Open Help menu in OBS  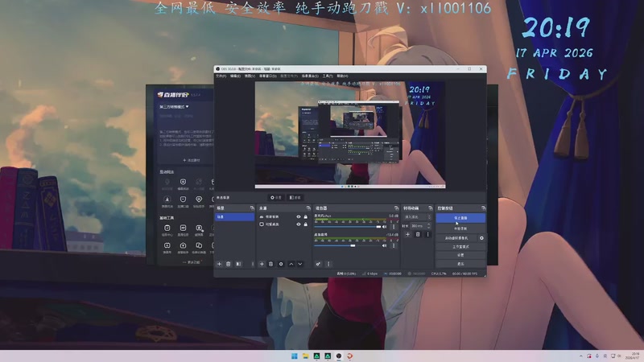click(x=343, y=76)
